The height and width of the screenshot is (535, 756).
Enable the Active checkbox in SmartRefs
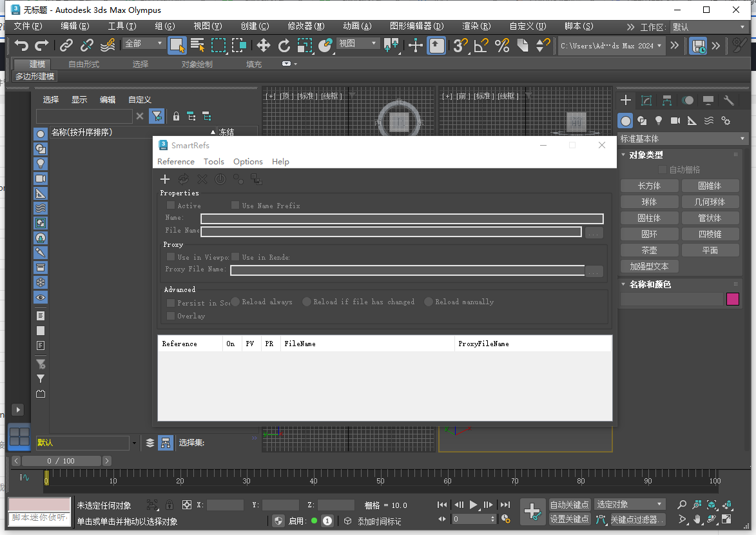click(170, 205)
